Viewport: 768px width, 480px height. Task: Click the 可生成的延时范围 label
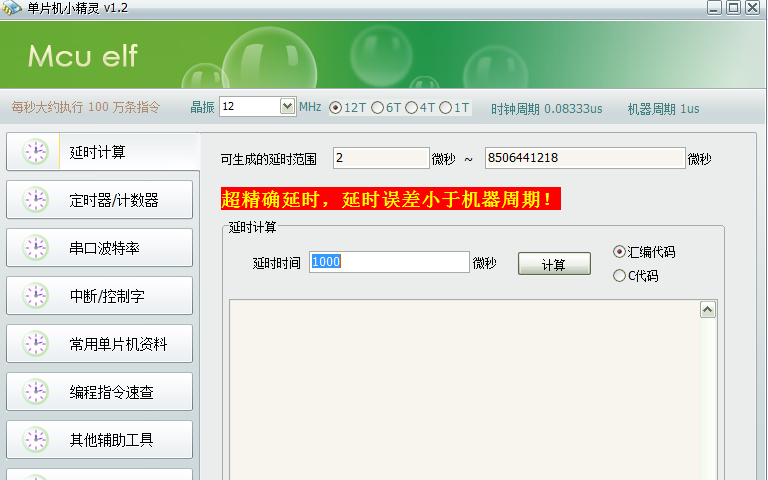point(268,159)
